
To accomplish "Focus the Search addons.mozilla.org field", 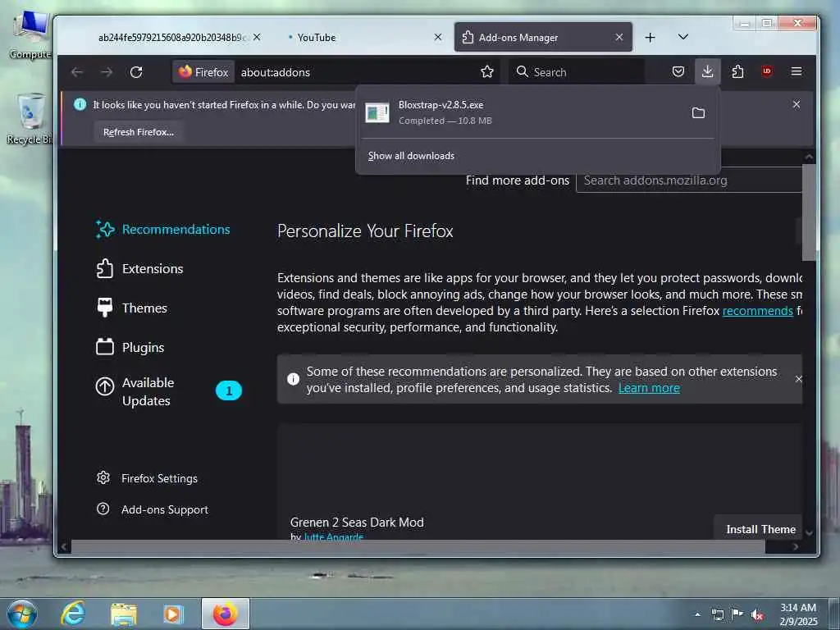I will [x=689, y=180].
